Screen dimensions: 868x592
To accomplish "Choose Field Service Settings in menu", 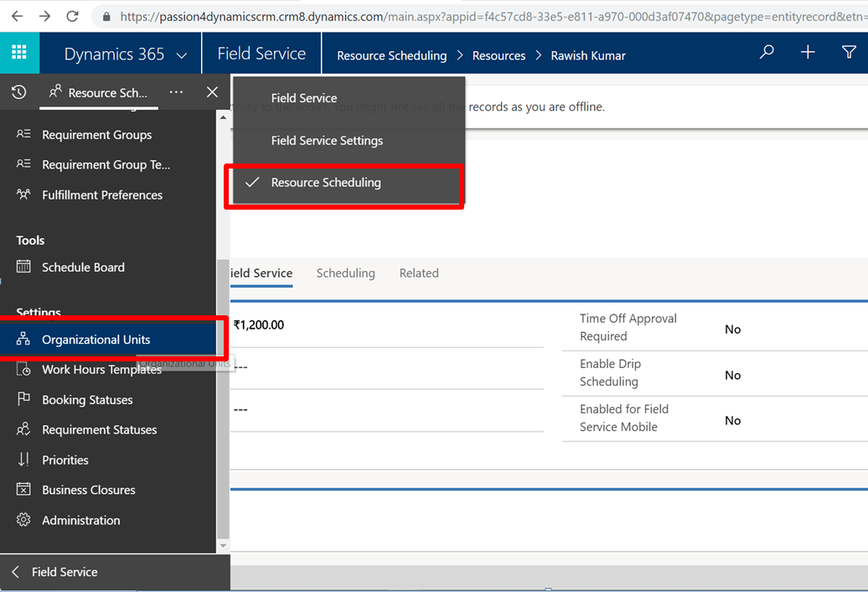I will 327,141.
